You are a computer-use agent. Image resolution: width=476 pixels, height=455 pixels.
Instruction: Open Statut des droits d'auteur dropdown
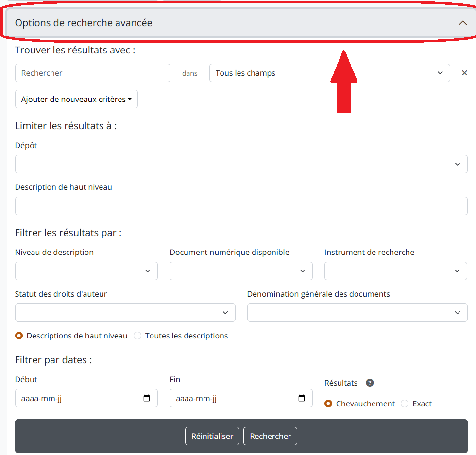coord(125,313)
